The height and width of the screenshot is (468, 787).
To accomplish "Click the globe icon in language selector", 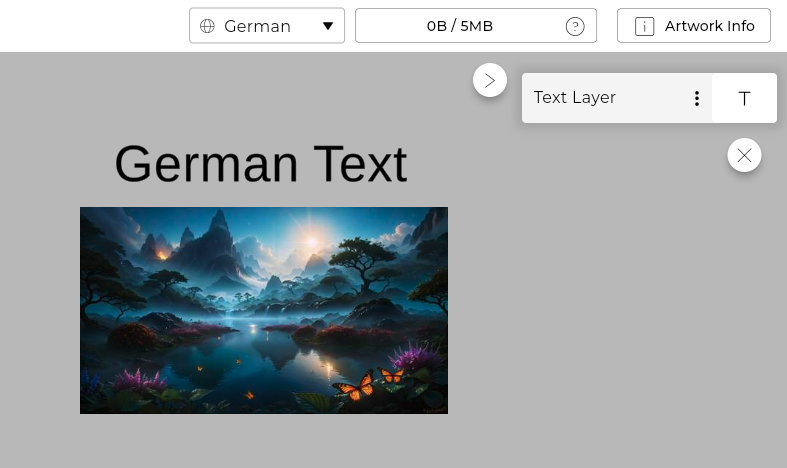I will pos(207,26).
